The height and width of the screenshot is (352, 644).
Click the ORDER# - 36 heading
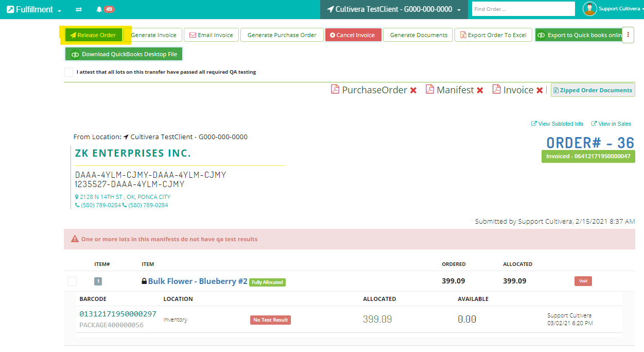590,142
